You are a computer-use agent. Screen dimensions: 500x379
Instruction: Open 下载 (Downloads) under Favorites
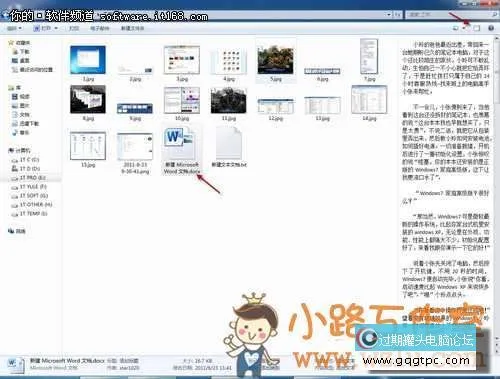(x=21, y=52)
